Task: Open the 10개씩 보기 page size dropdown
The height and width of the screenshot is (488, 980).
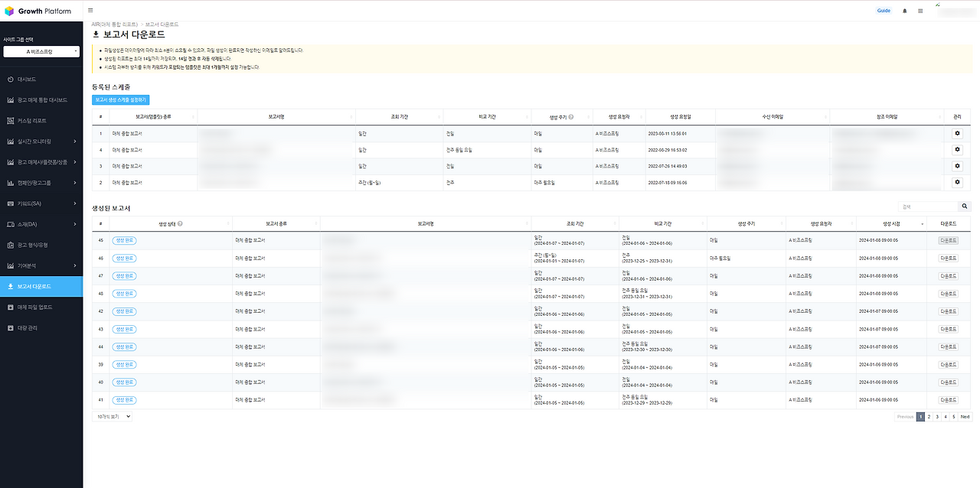Action: click(x=113, y=416)
